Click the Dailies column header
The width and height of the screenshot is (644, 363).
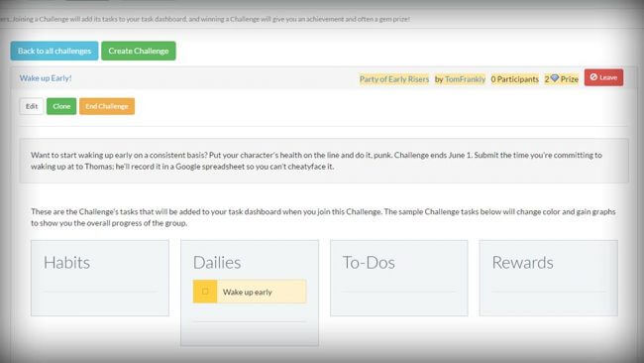pos(217,262)
